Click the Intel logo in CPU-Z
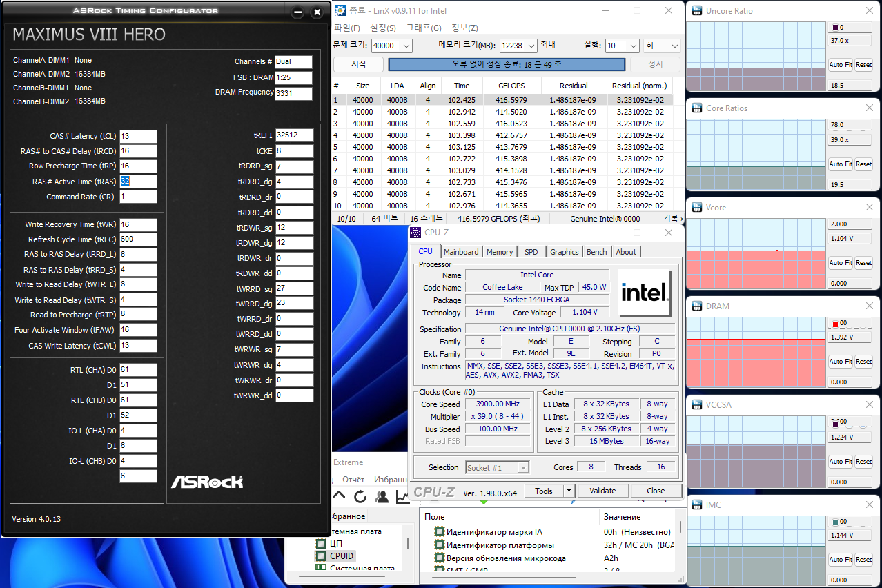Viewport: 882px width, 588px height. [x=645, y=292]
